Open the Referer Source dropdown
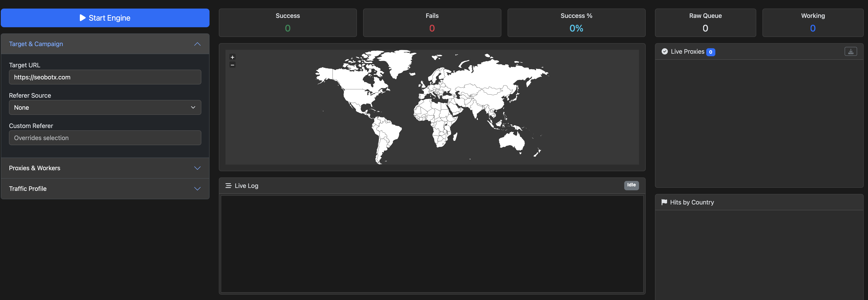868x300 pixels. (x=105, y=107)
